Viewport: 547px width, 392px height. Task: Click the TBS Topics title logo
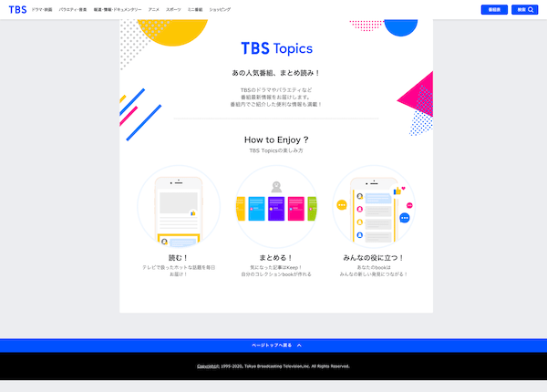tap(276, 48)
